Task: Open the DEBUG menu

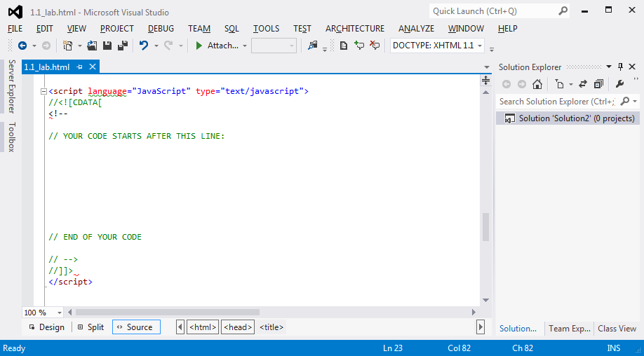Action: click(x=161, y=29)
